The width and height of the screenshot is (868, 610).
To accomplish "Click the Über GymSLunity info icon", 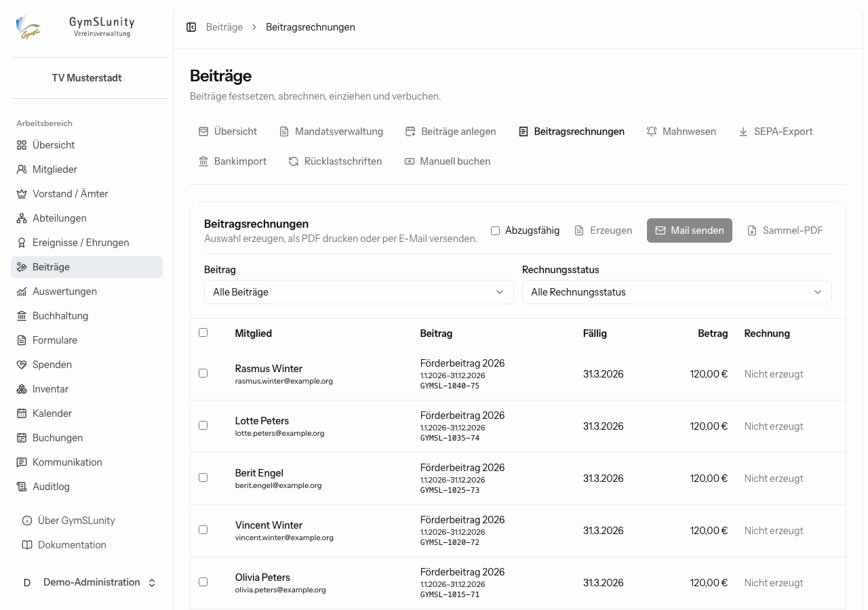I will [x=27, y=521].
